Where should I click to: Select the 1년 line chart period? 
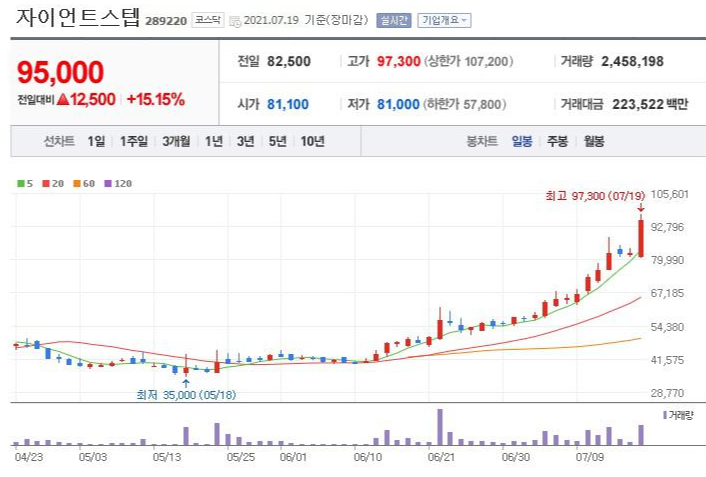point(214,141)
